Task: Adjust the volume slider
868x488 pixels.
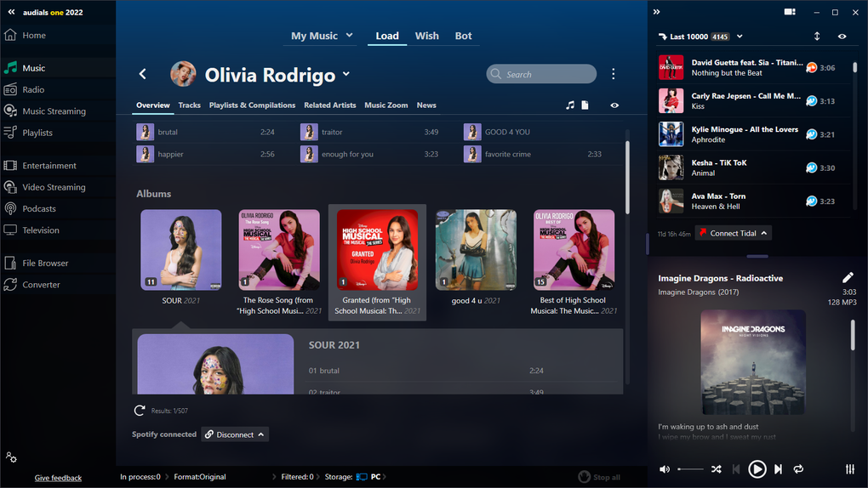Action: (x=690, y=469)
